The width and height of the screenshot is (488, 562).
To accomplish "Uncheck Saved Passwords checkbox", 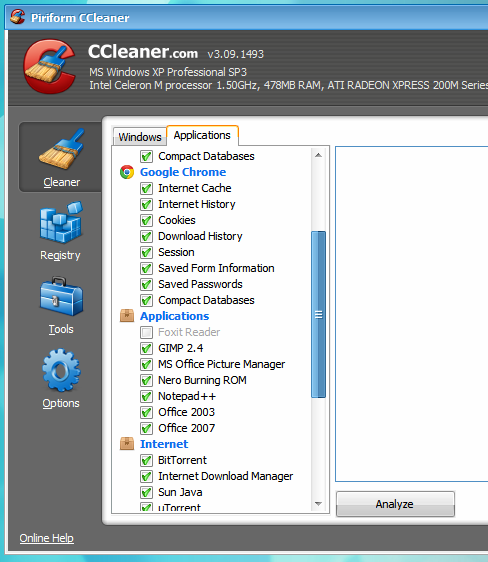I will (146, 284).
